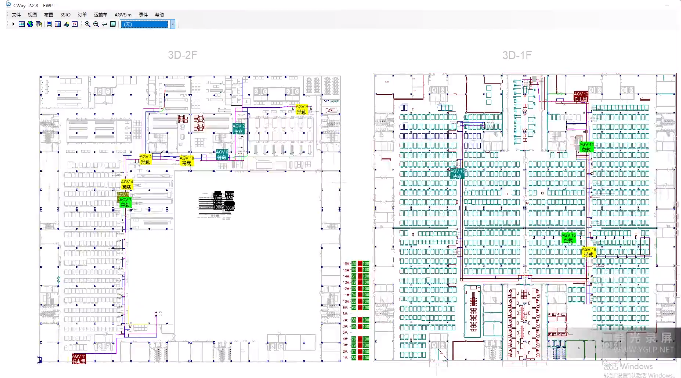The width and height of the screenshot is (681, 378).
Task: Open the second menu in the menu bar
Action: point(32,15)
